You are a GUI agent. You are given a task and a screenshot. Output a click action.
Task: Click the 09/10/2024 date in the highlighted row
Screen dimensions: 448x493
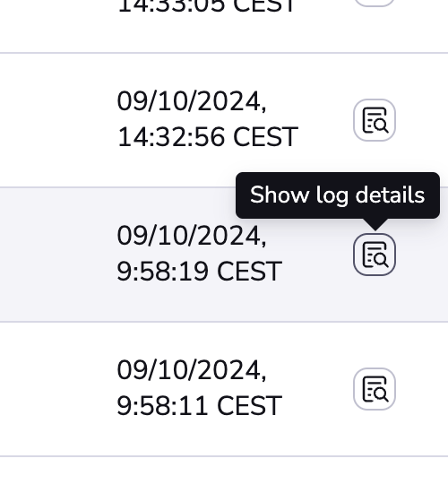[192, 236]
